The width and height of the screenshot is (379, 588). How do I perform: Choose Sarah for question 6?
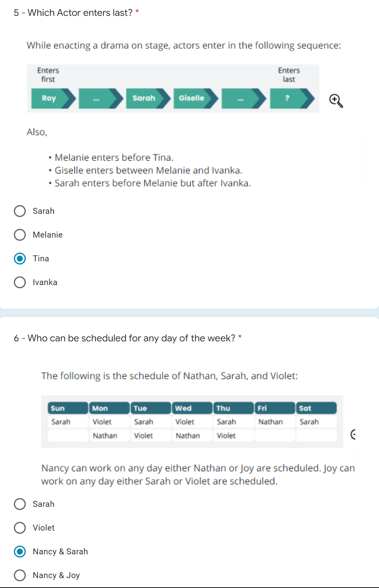tap(20, 504)
